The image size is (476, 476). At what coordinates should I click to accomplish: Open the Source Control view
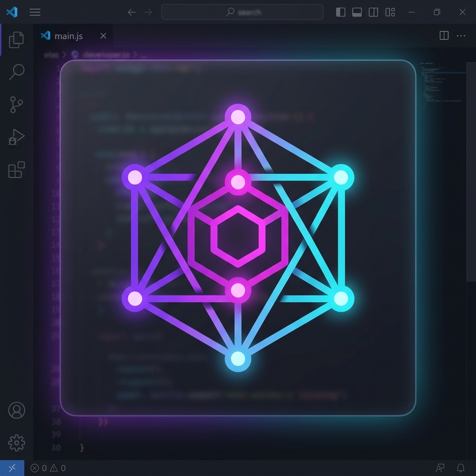(16, 105)
